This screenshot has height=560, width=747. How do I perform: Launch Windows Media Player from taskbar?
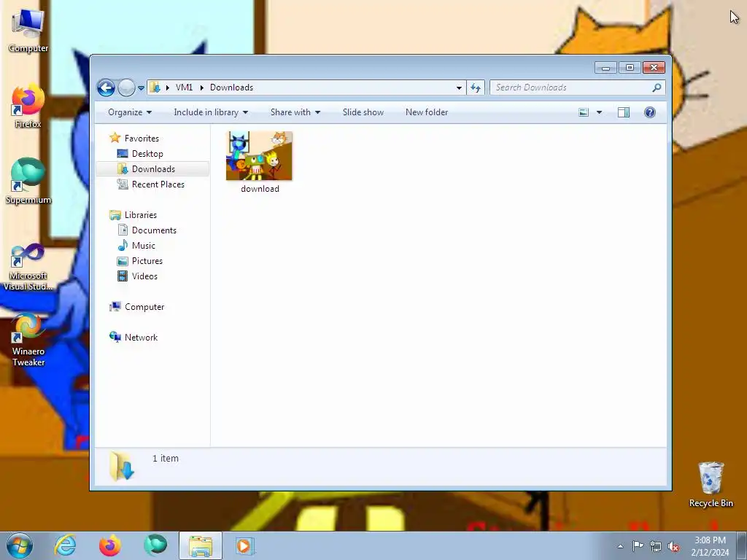click(245, 545)
